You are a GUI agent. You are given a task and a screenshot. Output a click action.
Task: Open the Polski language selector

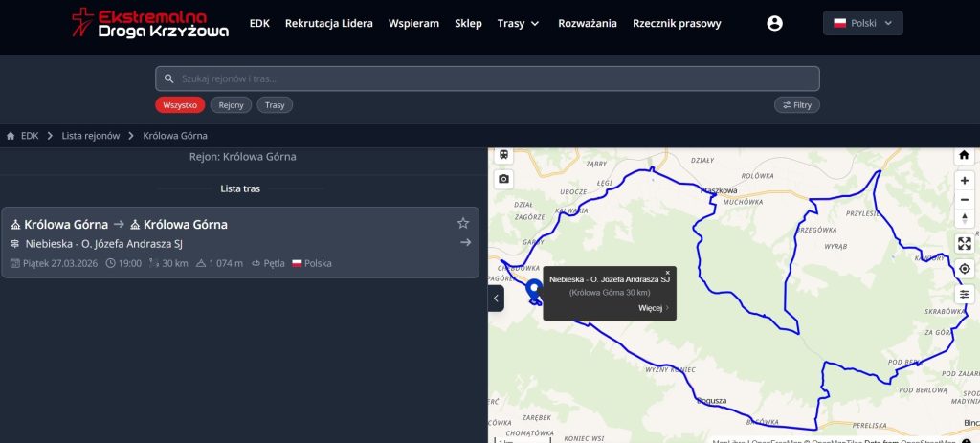pyautogui.click(x=862, y=23)
